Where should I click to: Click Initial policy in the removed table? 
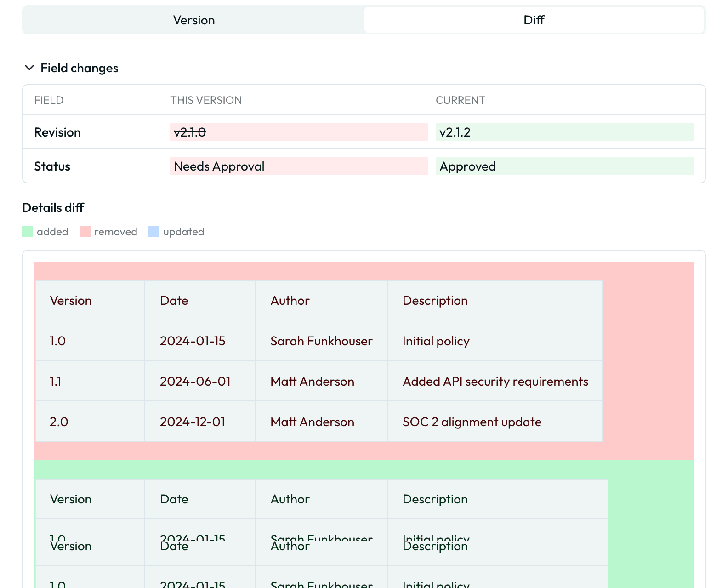click(436, 341)
